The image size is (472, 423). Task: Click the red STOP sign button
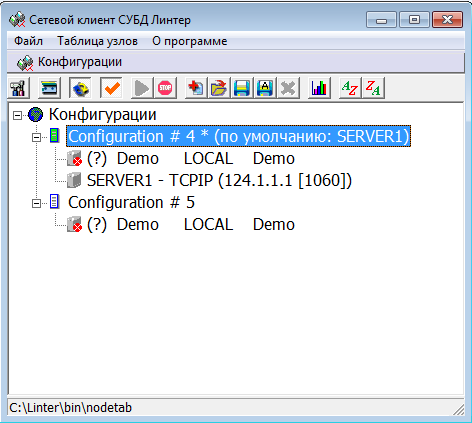click(165, 88)
